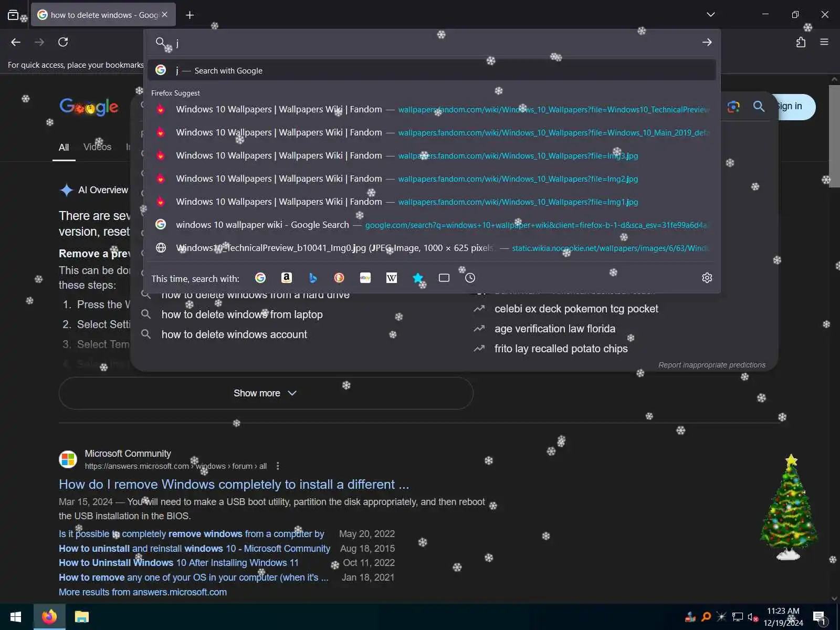
Task: Click the orange magnifier tray icon
Action: [706, 617]
